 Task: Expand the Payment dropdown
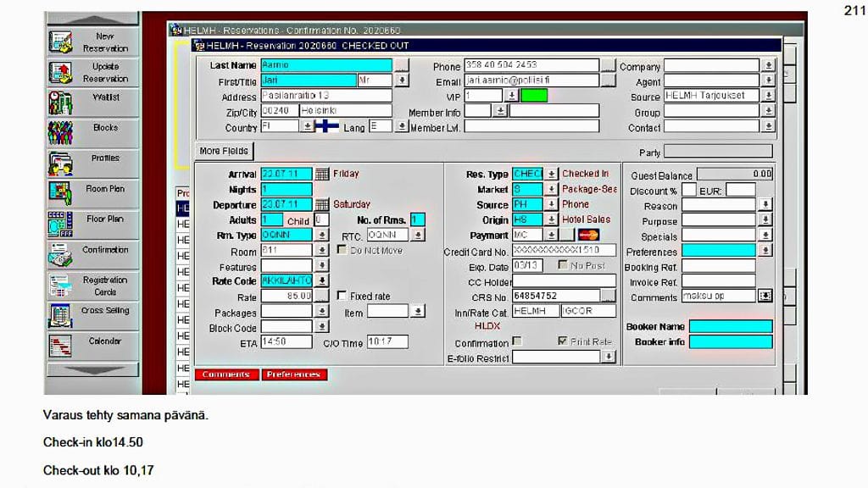551,236
